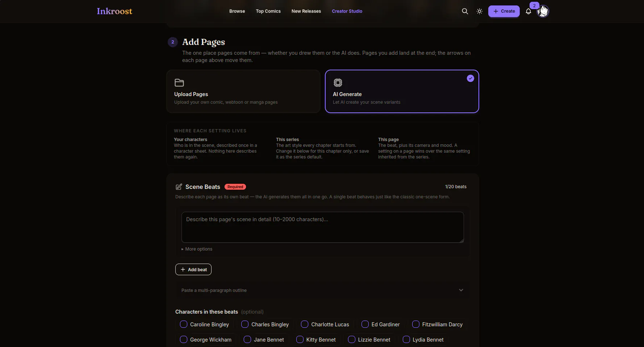Viewport: 644px width, 347px height.
Task: Click 'WHERE EACH SETTING LIVES' label
Action: click(210, 131)
